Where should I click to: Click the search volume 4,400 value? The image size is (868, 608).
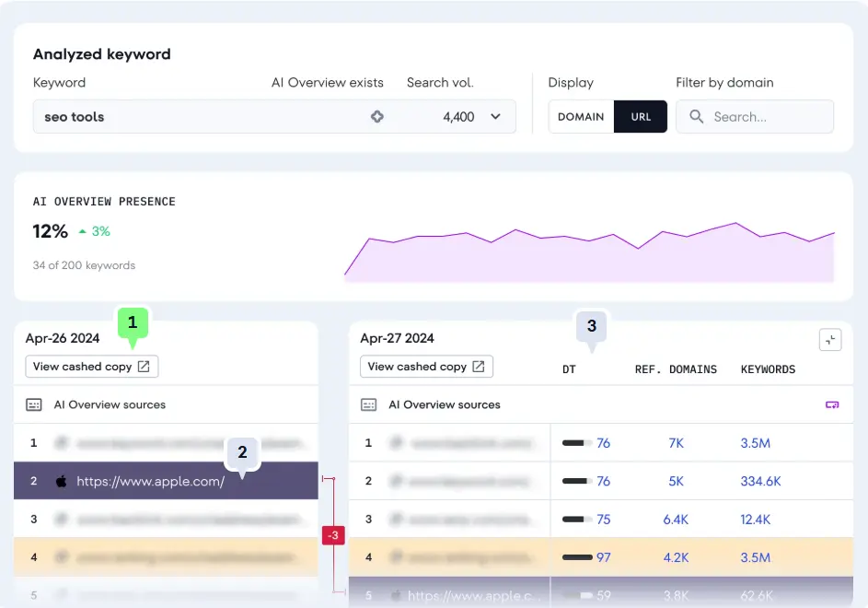point(458,117)
